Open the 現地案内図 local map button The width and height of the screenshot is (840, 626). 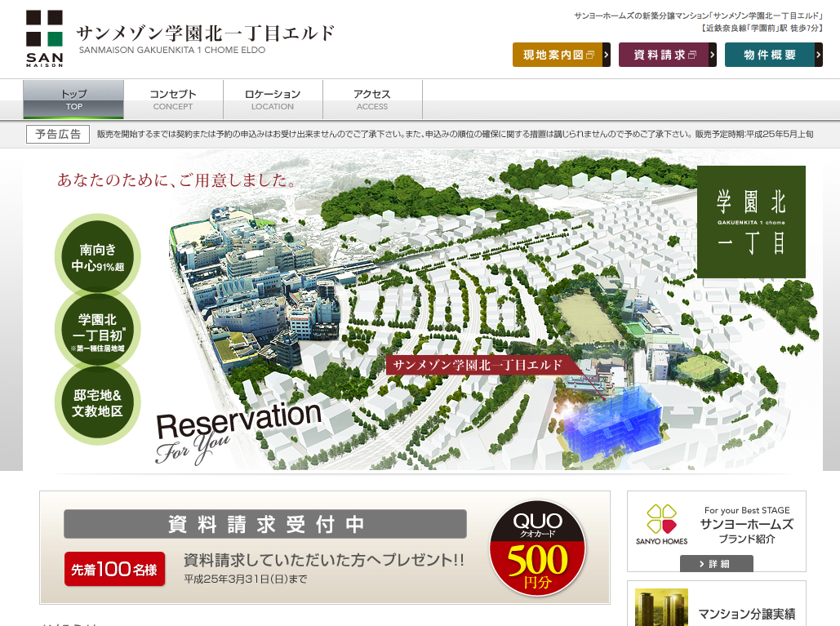tap(561, 55)
